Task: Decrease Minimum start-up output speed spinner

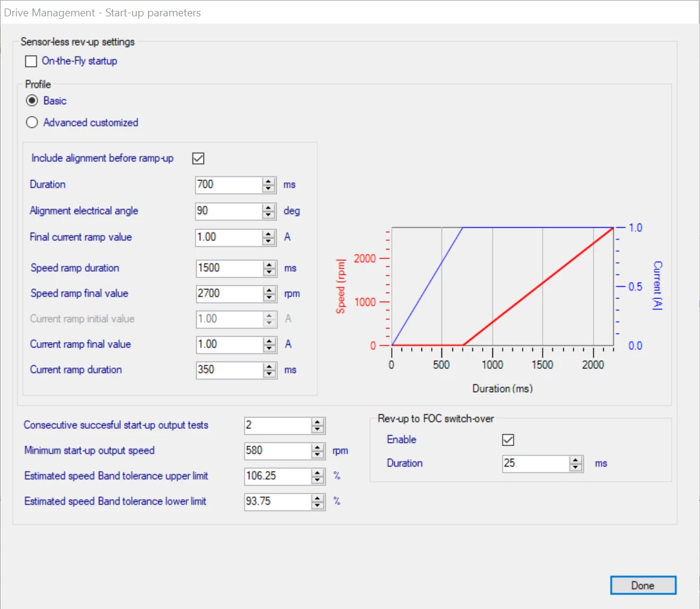Action: point(317,455)
